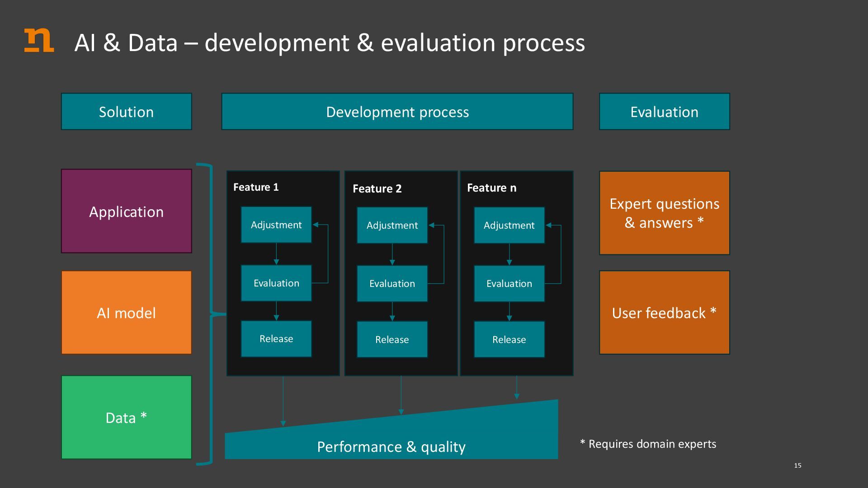The image size is (868, 488).
Task: Select Evaluation box in Feature 1
Action: [276, 283]
